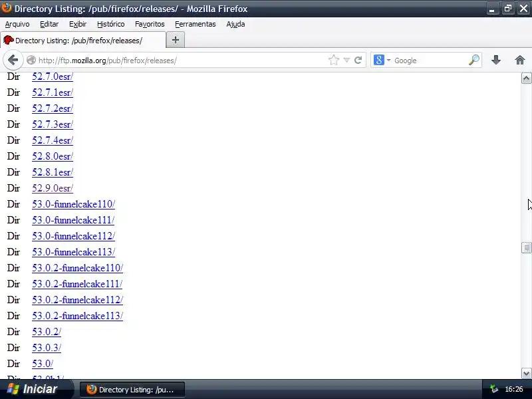
Task: Open the 53.0-funnelcake113/ link
Action: coord(74,252)
